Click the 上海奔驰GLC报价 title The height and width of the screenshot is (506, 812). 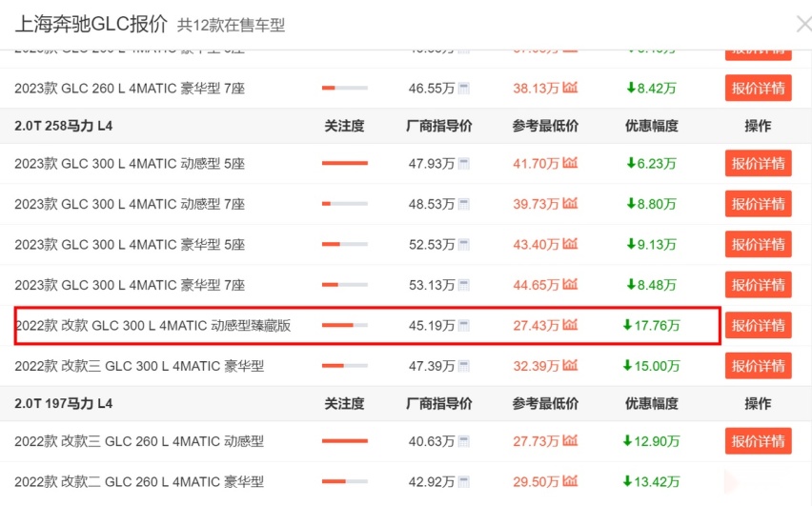click(x=91, y=25)
